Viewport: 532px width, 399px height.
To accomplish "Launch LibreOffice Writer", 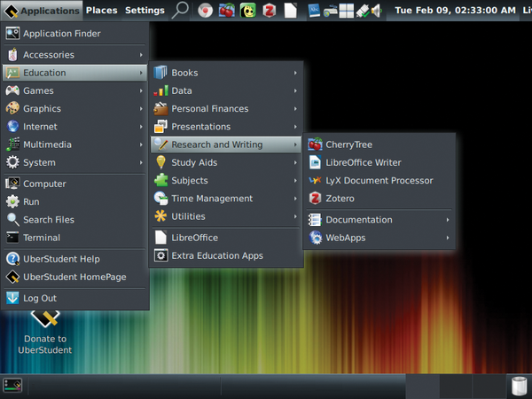I will click(379, 162).
